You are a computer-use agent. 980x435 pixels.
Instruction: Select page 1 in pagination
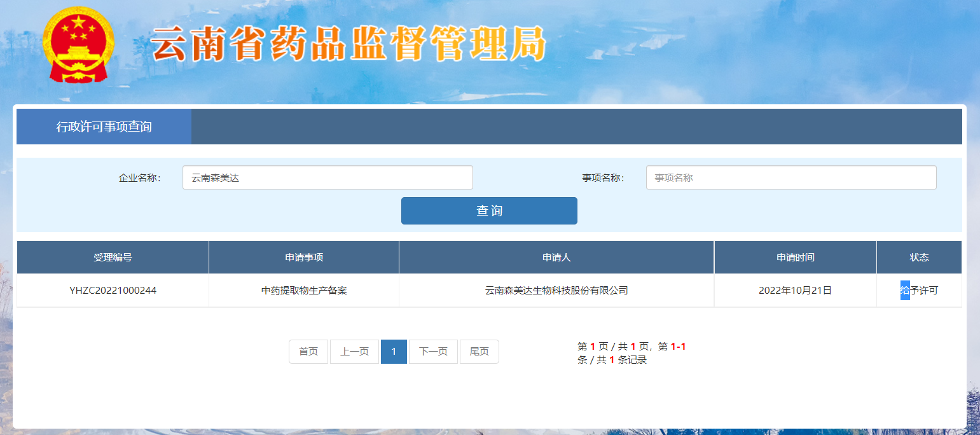[394, 352]
